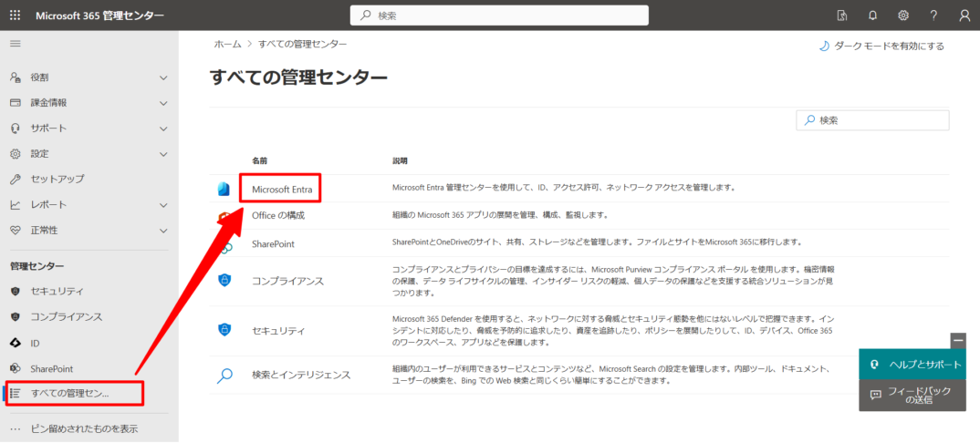Click the 説明 column header

400,161
